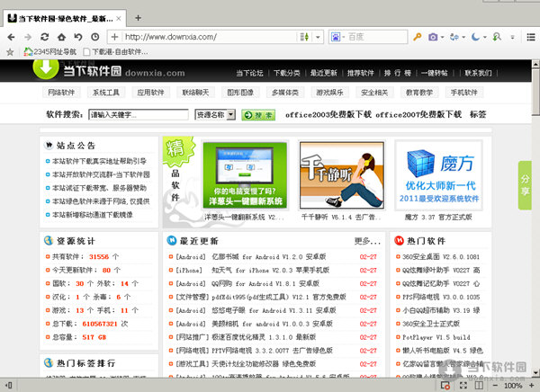
Task: Toggle the night mode moon icon
Action: click(x=475, y=37)
